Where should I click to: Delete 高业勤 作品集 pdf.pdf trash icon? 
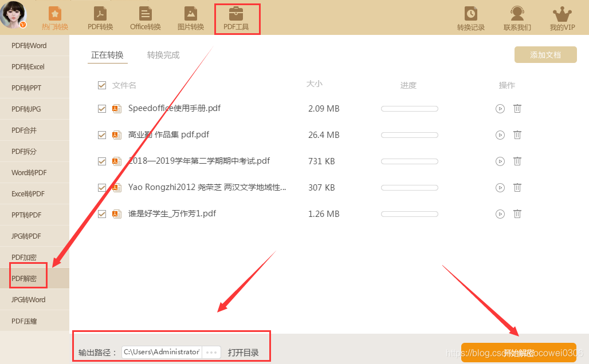pos(517,135)
